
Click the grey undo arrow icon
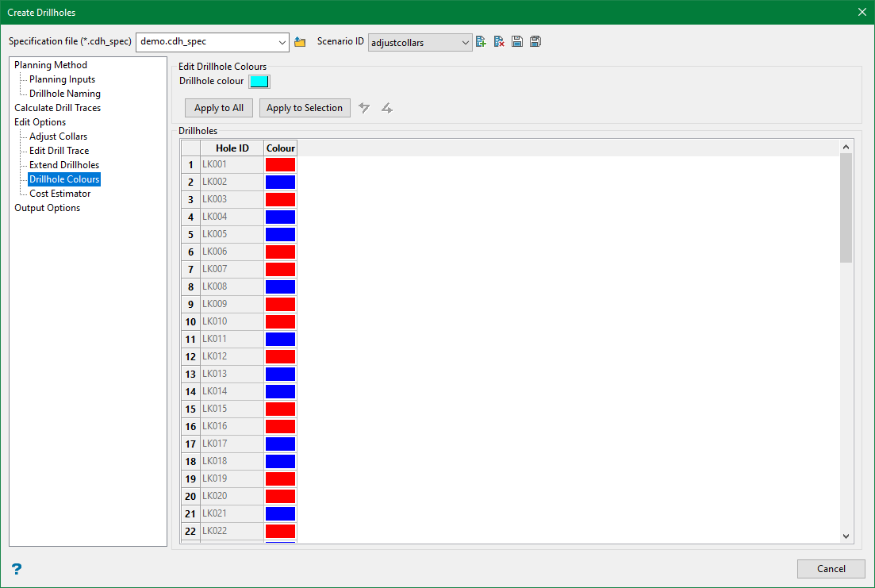coord(364,108)
